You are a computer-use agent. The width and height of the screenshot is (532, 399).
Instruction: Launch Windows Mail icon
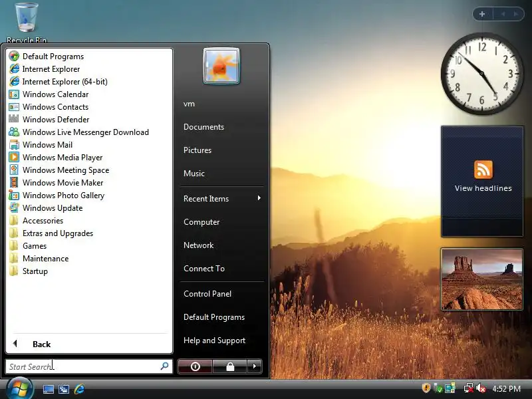14,145
